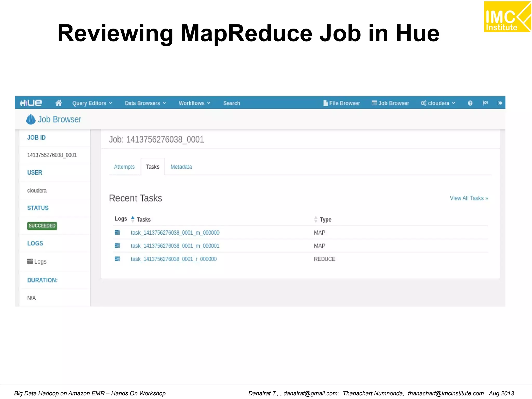This screenshot has width=532, height=399.
Task: Click the LOGS sidebar heading
Action: (x=35, y=243)
